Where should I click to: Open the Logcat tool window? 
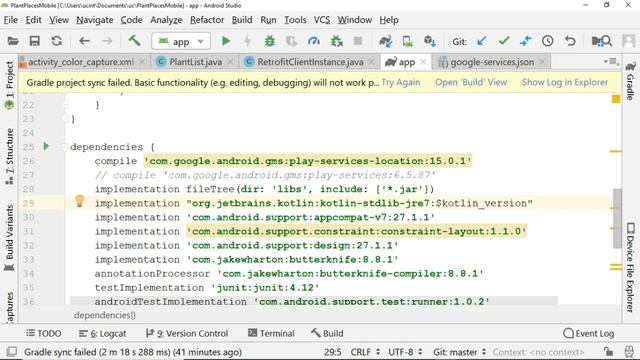click(x=102, y=333)
